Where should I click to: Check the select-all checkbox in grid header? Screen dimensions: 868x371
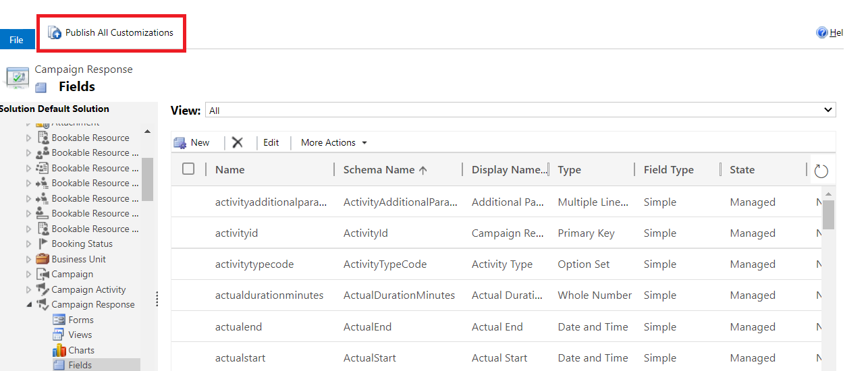[188, 169]
